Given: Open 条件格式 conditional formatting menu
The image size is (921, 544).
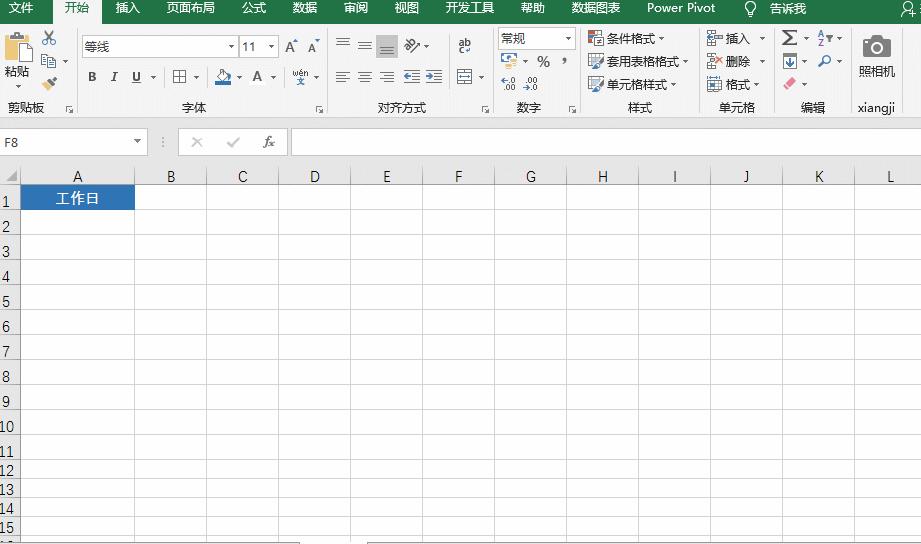Looking at the screenshot, I should [626, 39].
